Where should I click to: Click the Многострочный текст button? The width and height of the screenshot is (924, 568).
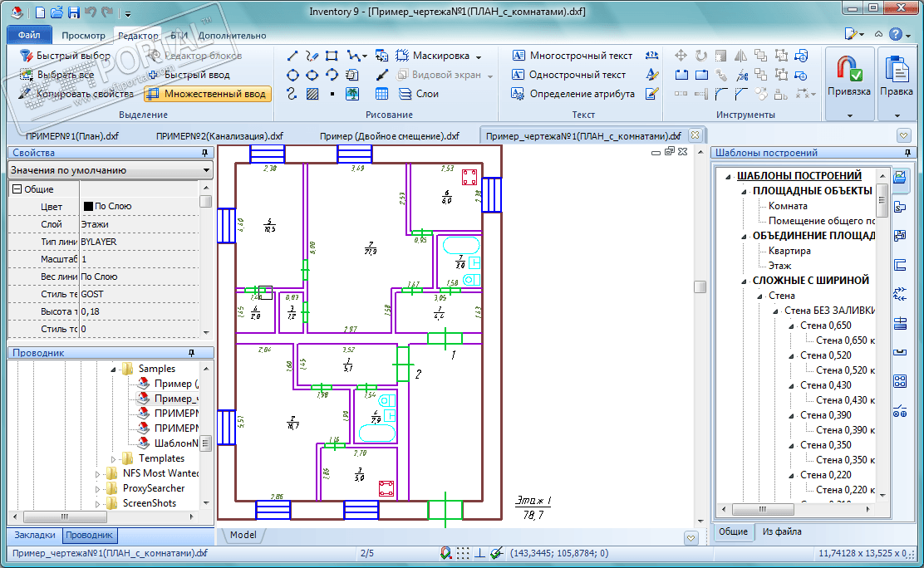pos(573,56)
